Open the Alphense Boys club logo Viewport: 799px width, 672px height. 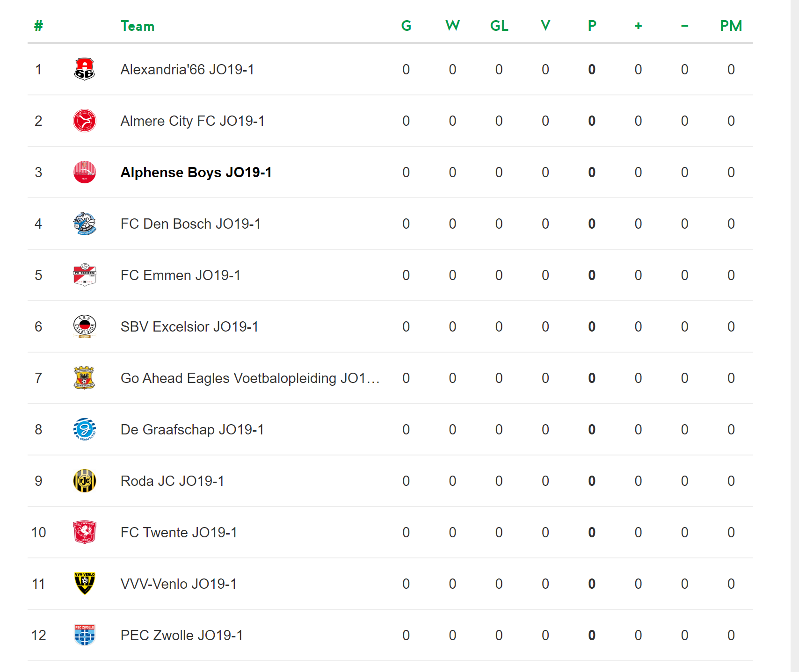85,172
